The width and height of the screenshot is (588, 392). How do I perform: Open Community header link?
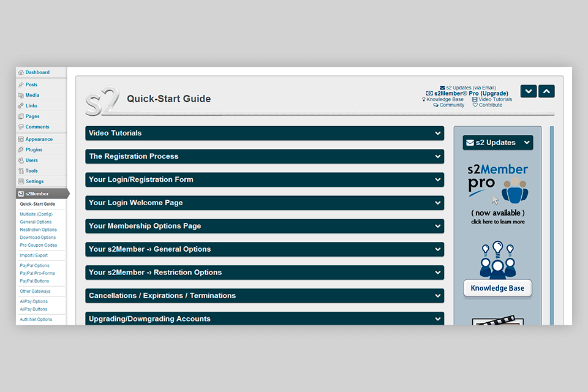pos(449,105)
